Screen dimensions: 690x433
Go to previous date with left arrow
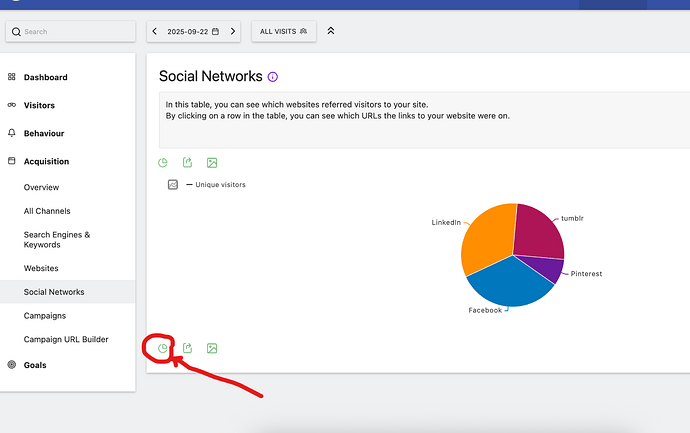click(x=155, y=32)
